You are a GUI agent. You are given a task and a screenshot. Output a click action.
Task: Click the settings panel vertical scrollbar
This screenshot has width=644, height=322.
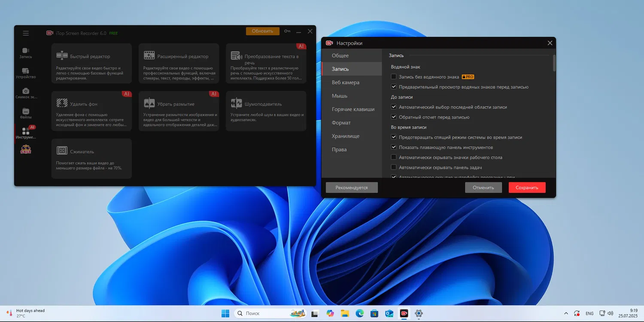(554, 63)
